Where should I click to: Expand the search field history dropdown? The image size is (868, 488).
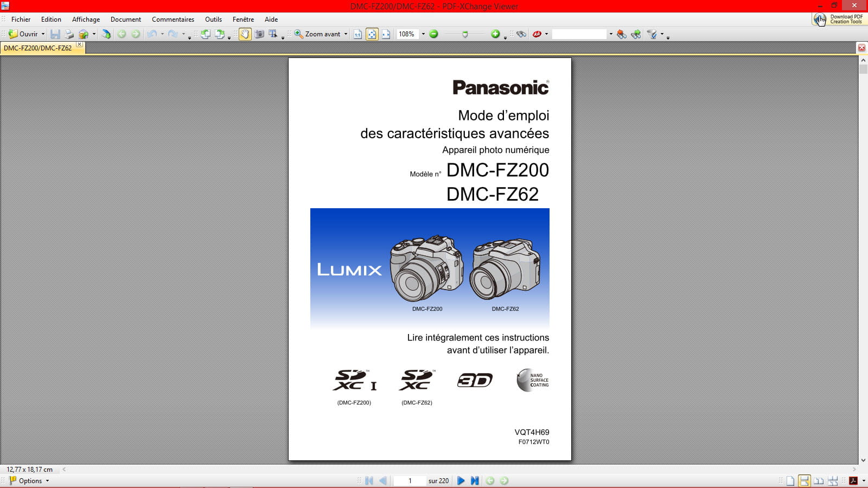pos(611,34)
